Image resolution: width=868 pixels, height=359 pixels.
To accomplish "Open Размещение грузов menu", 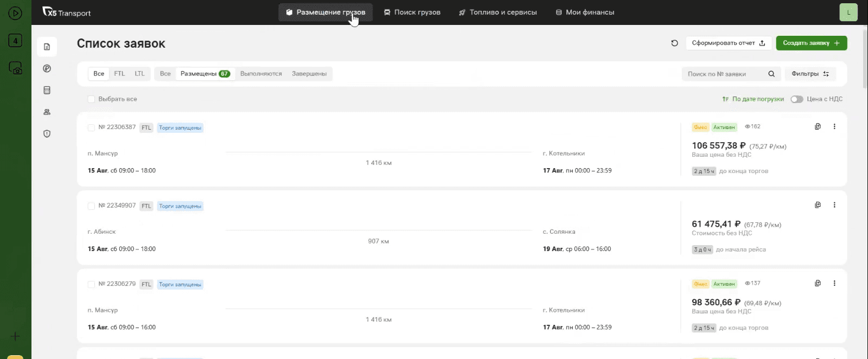I will [325, 12].
